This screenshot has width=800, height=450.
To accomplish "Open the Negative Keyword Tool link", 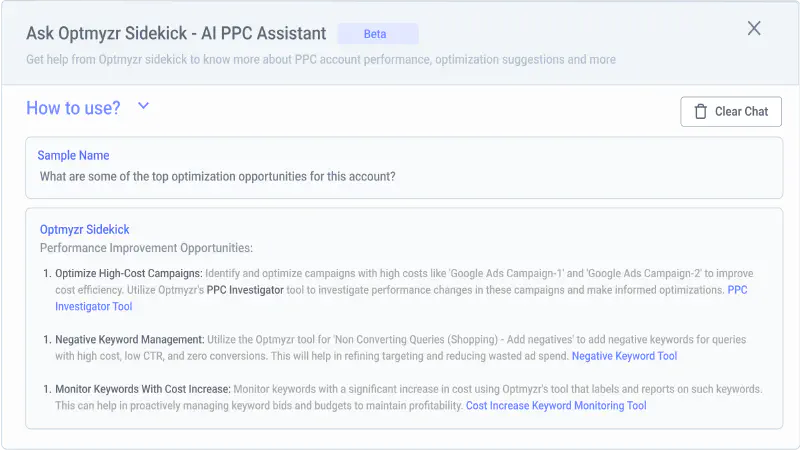I will (624, 356).
